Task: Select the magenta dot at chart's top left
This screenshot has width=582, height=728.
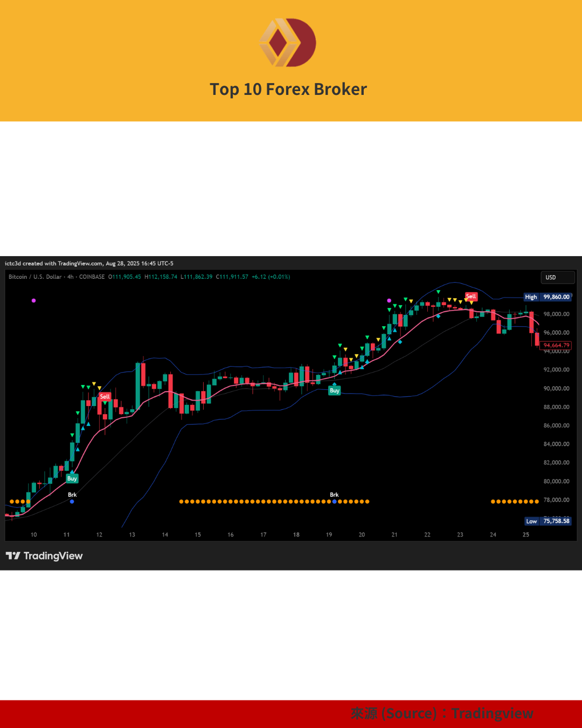Action: [34, 300]
